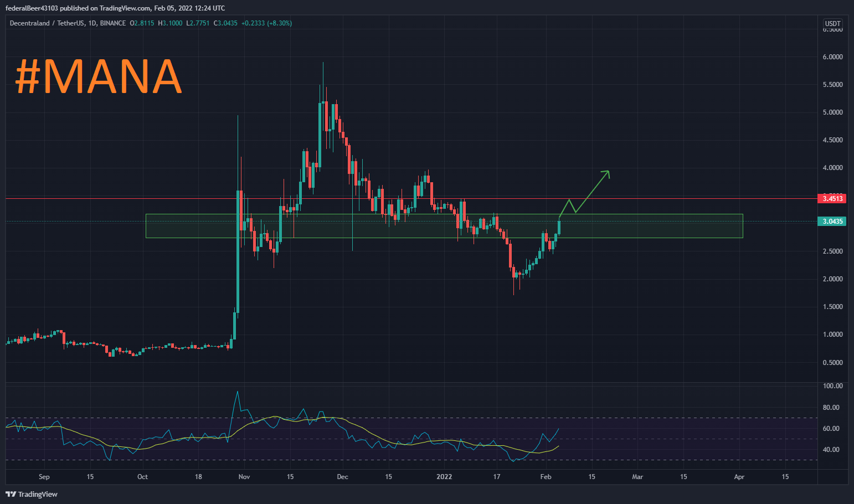854x504 pixels.
Task: Click the 2.5000 price axis label
Action: (833, 251)
